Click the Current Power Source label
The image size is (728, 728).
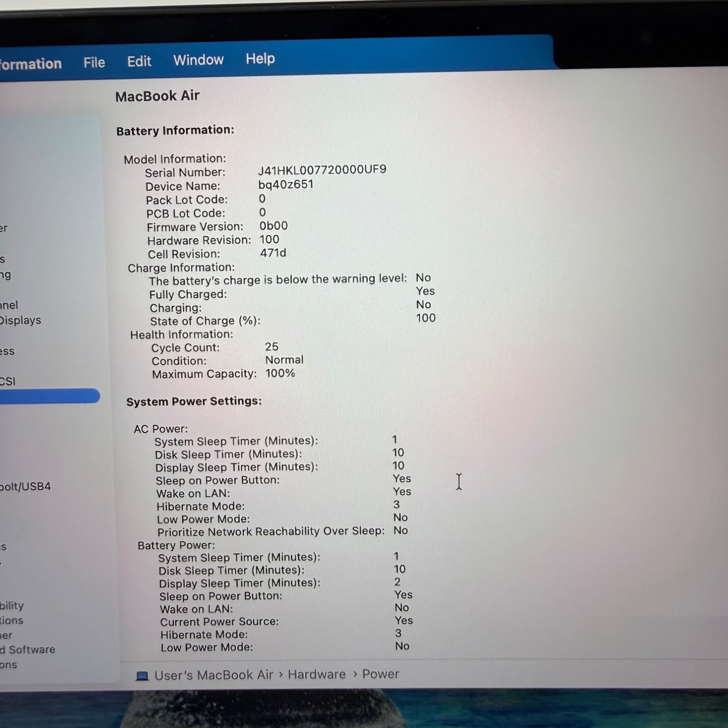click(220, 622)
